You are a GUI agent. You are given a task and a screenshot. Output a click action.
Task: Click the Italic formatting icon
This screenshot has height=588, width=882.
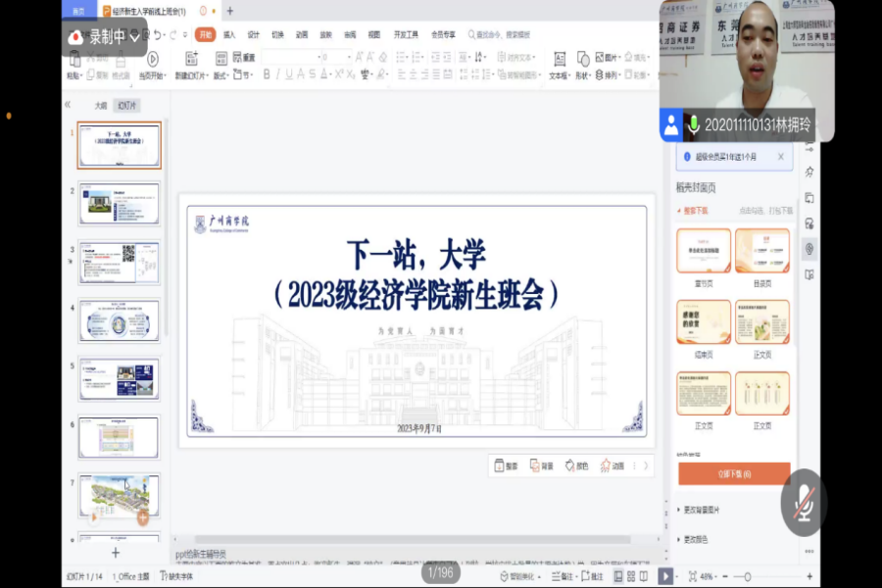(x=278, y=74)
